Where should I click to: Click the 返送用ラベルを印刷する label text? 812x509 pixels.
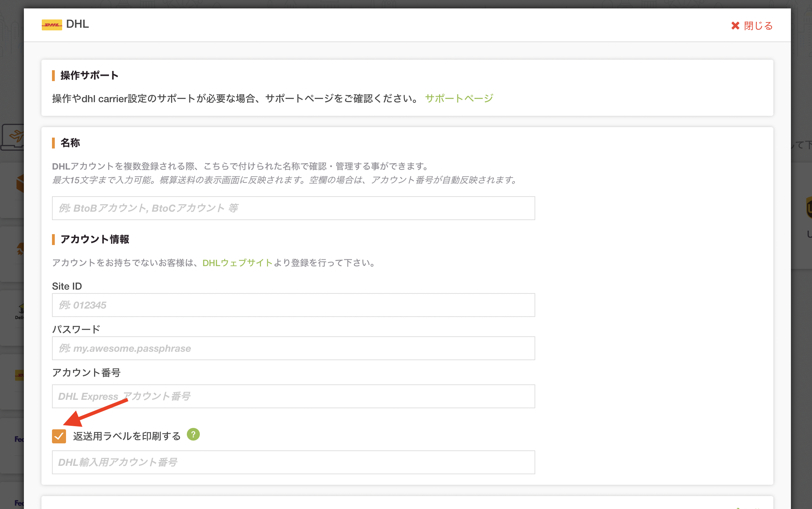(127, 436)
